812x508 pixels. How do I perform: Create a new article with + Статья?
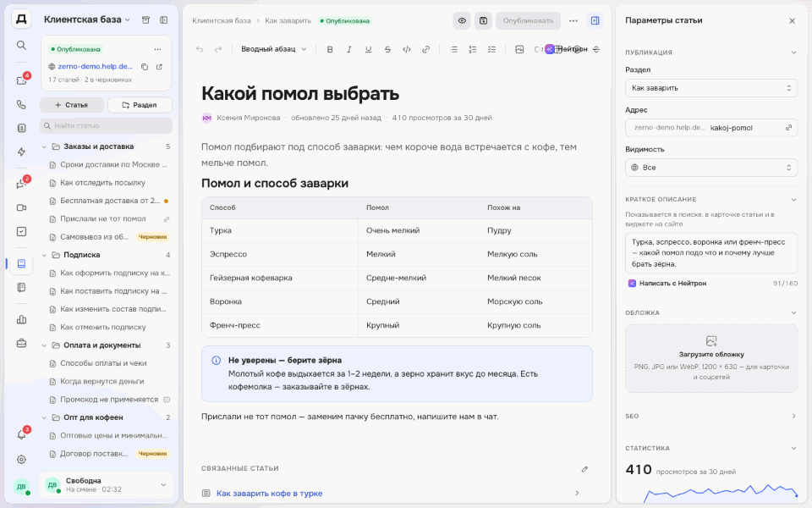71,105
